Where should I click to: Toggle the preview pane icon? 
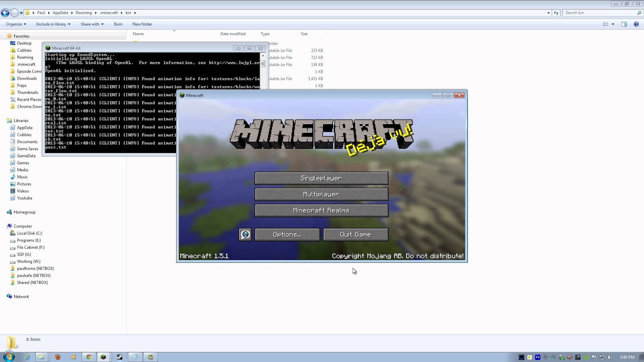[x=624, y=24]
